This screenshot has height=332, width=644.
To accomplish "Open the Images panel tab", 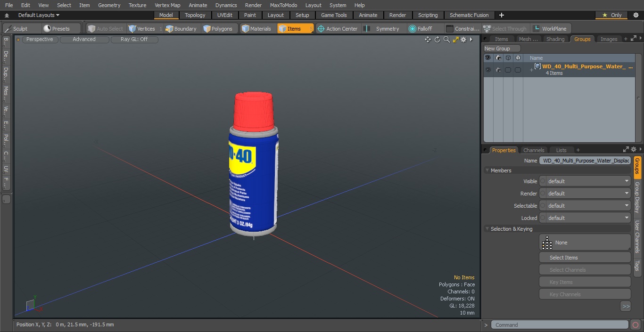I will tap(609, 39).
